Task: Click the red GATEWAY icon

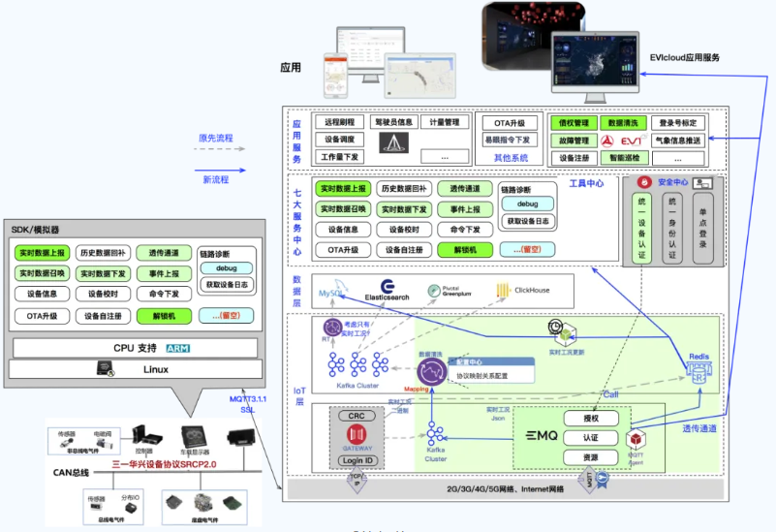Action: coord(357,434)
